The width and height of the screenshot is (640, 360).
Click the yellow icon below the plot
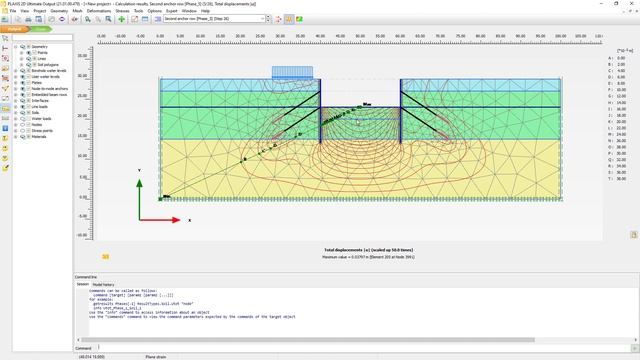[x=105, y=257]
